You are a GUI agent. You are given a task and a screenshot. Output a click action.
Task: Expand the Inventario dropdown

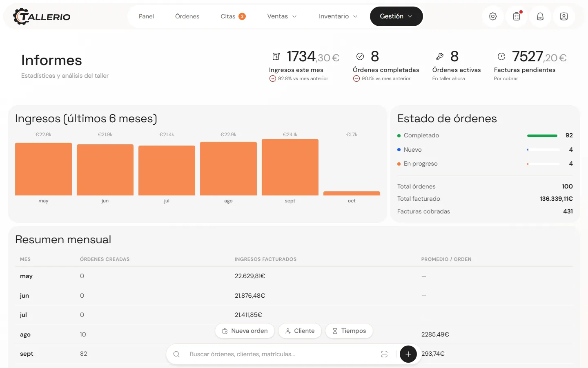pyautogui.click(x=338, y=16)
